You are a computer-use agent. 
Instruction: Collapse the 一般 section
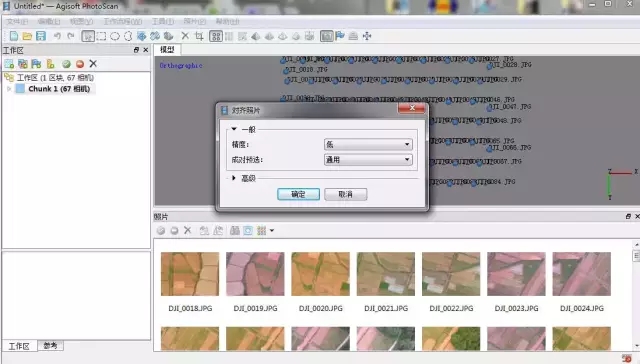[234, 129]
